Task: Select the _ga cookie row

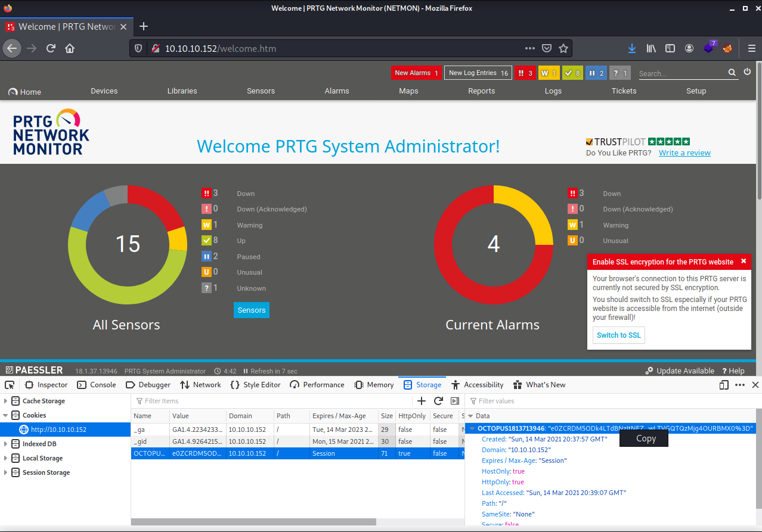Action: (298, 430)
